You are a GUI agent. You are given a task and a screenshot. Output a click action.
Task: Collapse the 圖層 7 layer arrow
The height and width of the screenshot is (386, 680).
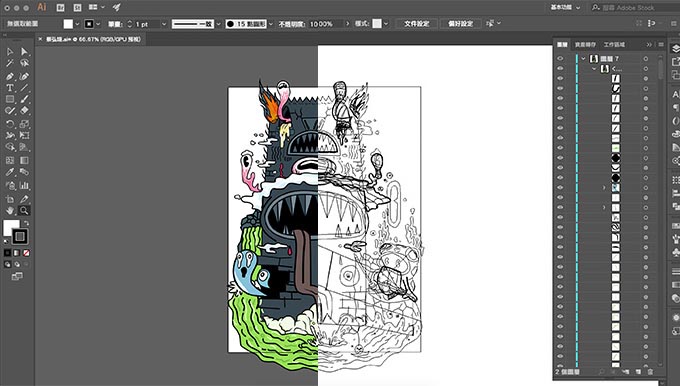tap(584, 59)
